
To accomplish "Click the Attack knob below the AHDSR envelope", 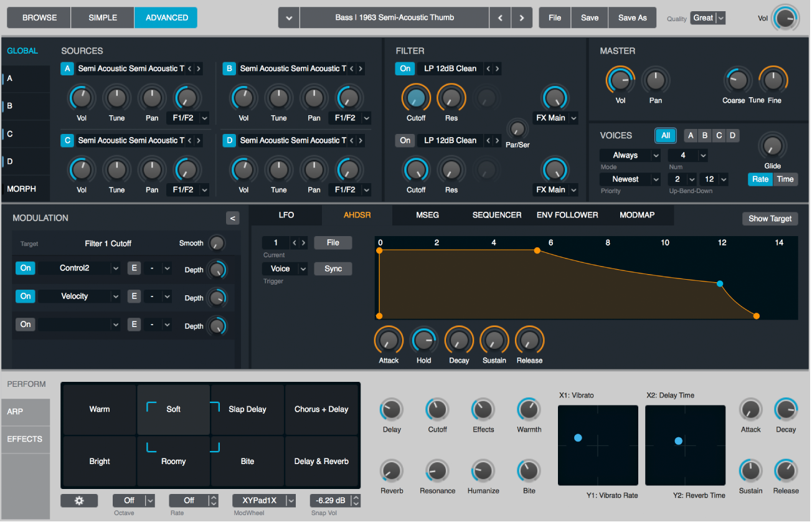I will [x=388, y=341].
